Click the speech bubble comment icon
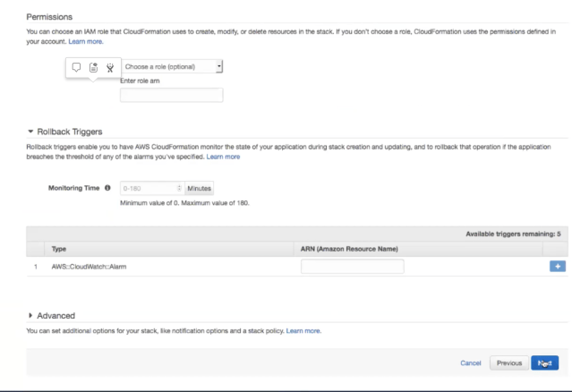 point(76,66)
